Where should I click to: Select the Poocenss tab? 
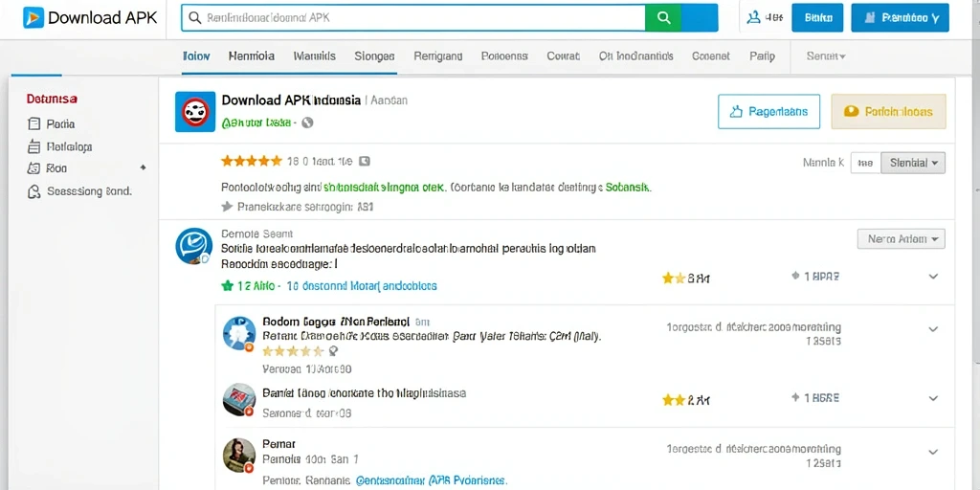coord(504,56)
